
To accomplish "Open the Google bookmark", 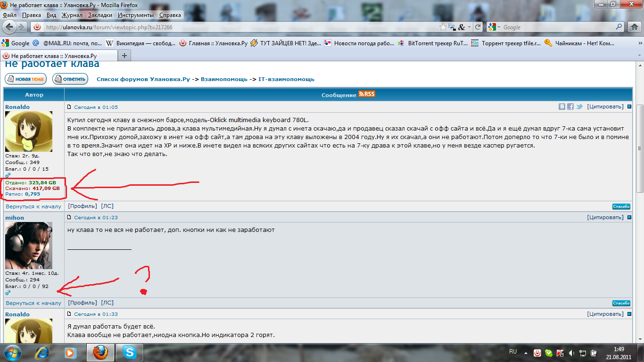I will pos(16,43).
